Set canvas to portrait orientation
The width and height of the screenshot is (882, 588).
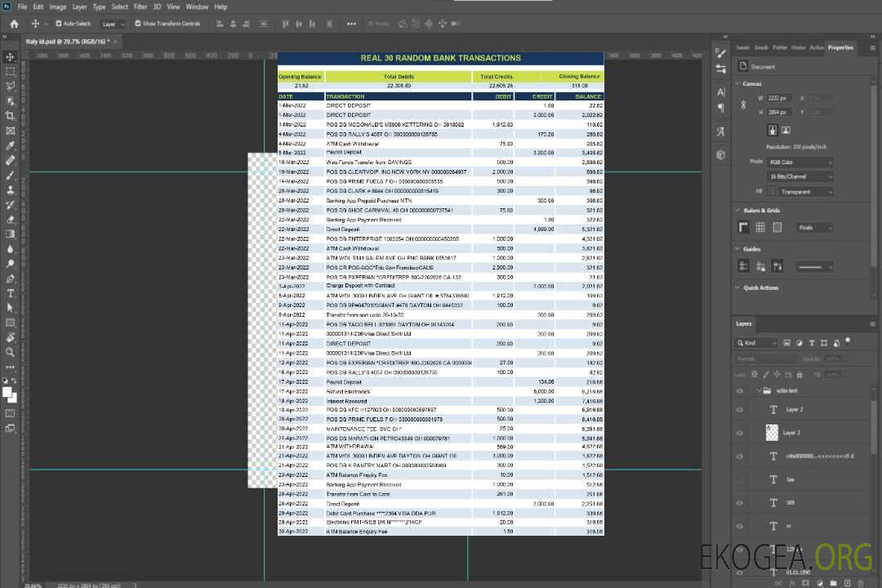click(773, 131)
